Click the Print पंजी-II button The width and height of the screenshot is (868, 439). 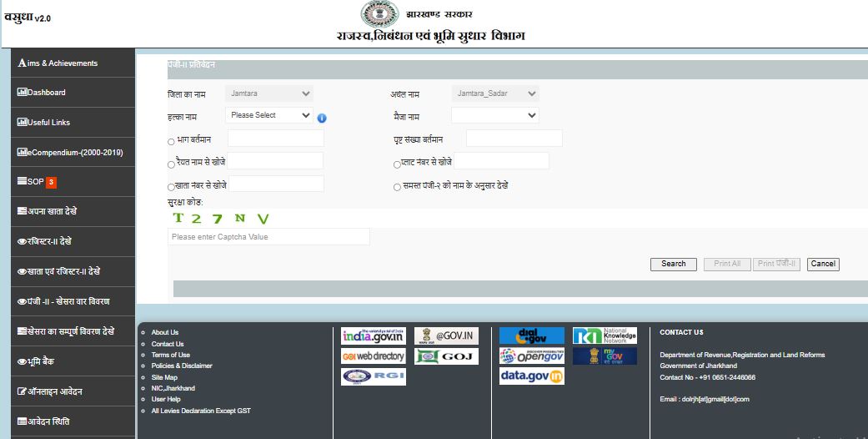pyautogui.click(x=776, y=264)
